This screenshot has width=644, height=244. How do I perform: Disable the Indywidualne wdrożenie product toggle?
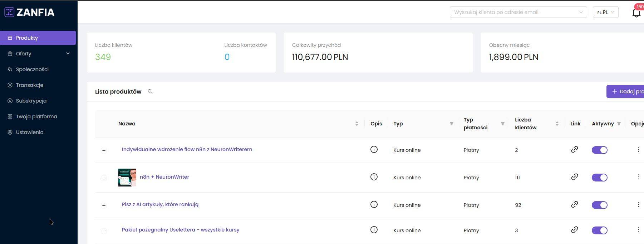click(x=599, y=150)
